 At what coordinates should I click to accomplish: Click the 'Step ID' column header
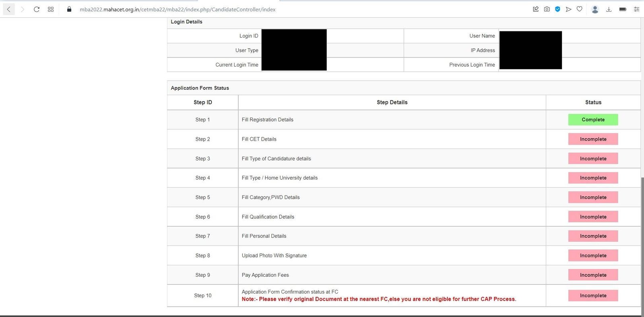point(202,102)
